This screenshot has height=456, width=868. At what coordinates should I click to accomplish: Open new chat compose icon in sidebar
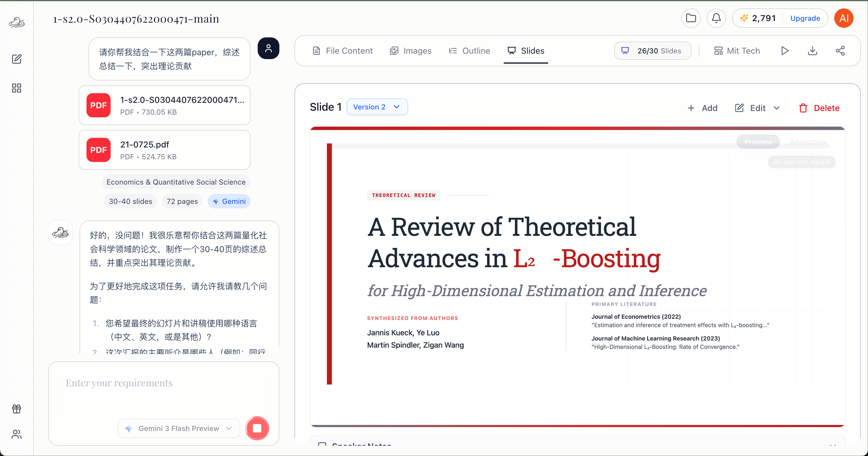pyautogui.click(x=17, y=59)
